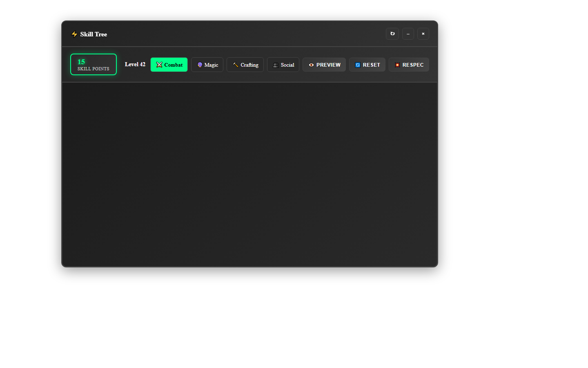This screenshot has width=588, height=368.
Task: Click the red burst icon on RESPEC
Action: pos(397,65)
